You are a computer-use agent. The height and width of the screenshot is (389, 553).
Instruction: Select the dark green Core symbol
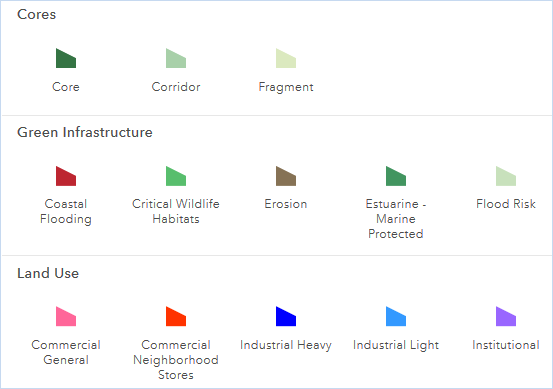point(66,58)
